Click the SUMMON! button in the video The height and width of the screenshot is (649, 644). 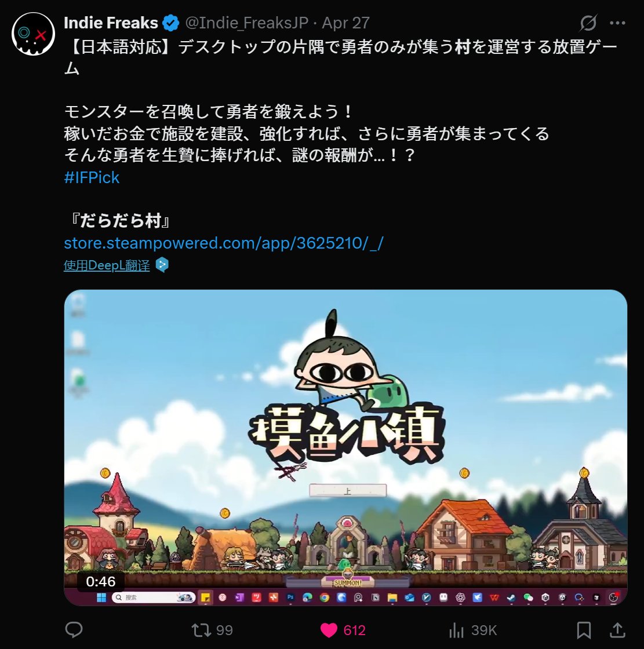[x=348, y=582]
